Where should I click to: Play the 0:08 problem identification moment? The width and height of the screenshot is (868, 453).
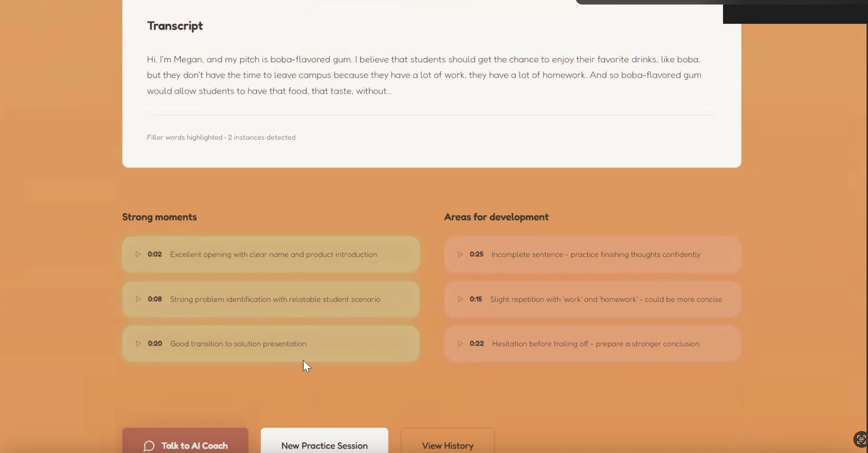click(x=138, y=299)
